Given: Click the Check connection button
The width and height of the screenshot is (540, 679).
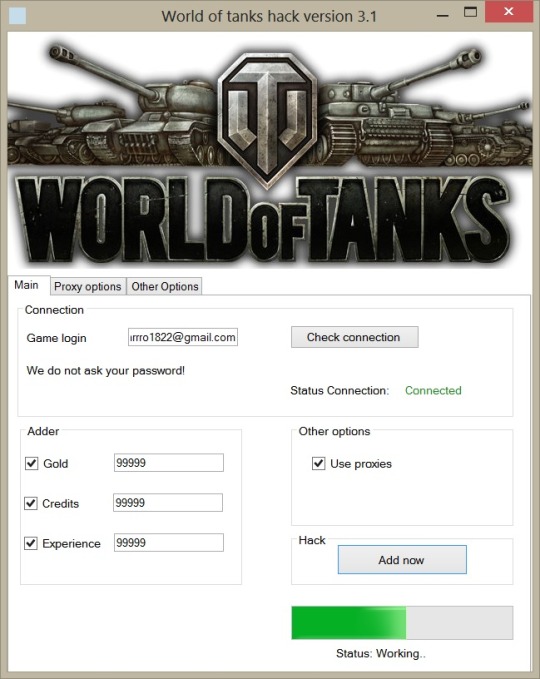Looking at the screenshot, I should 355,337.
